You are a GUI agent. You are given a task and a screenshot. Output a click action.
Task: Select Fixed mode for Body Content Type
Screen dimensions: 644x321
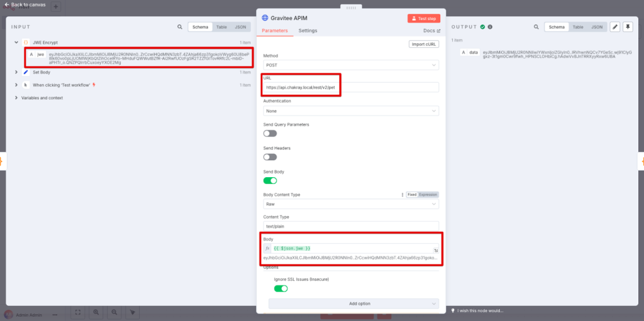click(x=412, y=195)
